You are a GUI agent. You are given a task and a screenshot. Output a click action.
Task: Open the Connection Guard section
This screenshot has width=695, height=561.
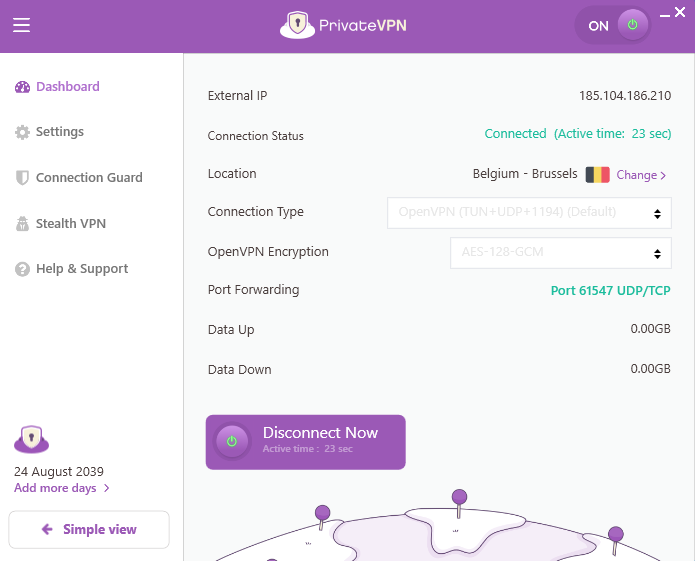pyautogui.click(x=89, y=177)
